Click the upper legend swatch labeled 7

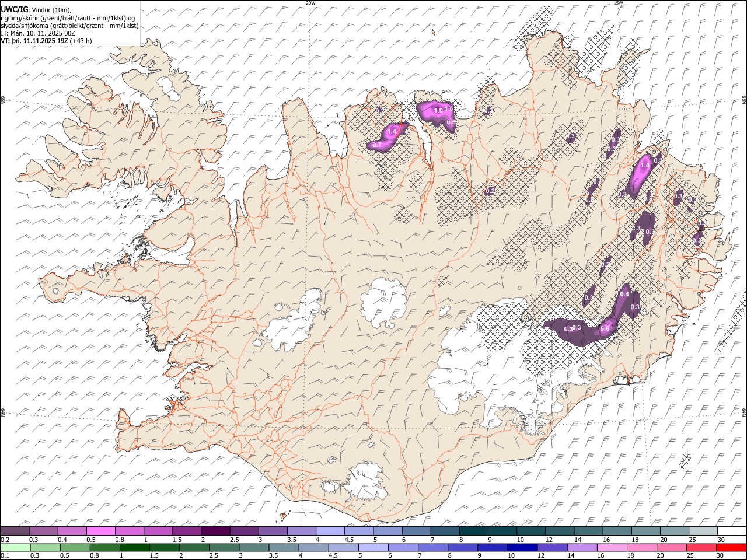[x=444, y=531]
